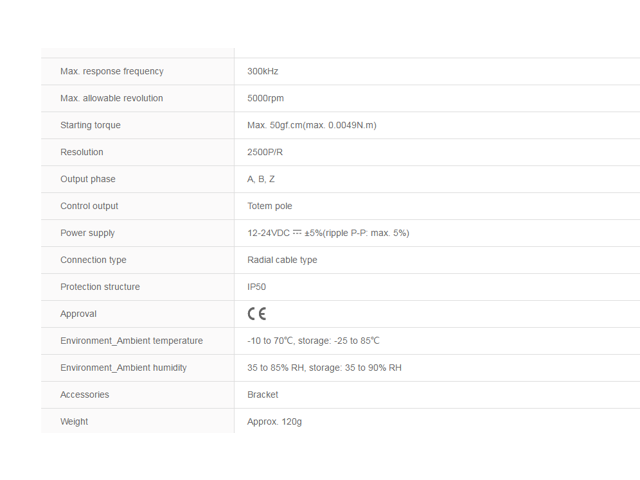Screen dimensions: 640x480
Task: Select the Approx. 120g weight value
Action: click(x=274, y=421)
